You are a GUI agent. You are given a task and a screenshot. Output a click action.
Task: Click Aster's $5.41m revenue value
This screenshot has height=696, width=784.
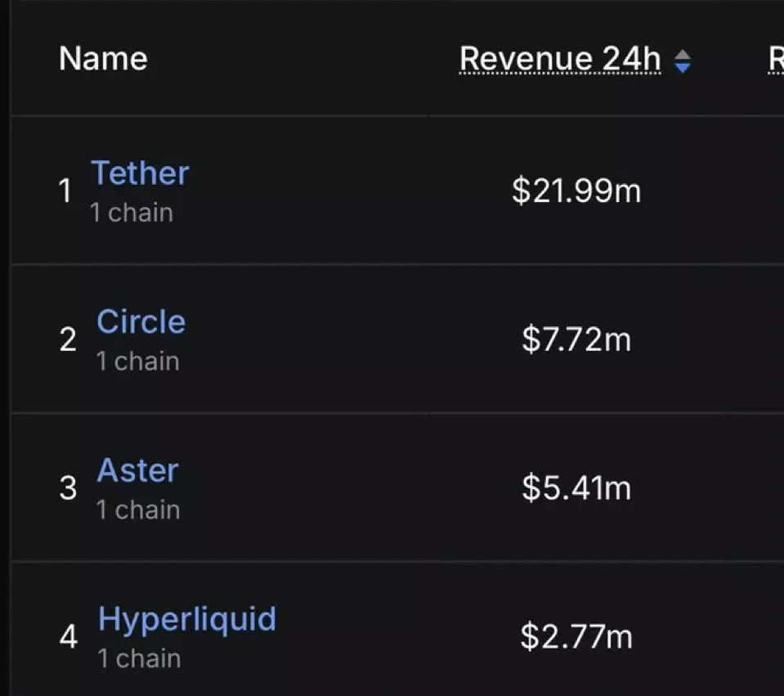576,488
